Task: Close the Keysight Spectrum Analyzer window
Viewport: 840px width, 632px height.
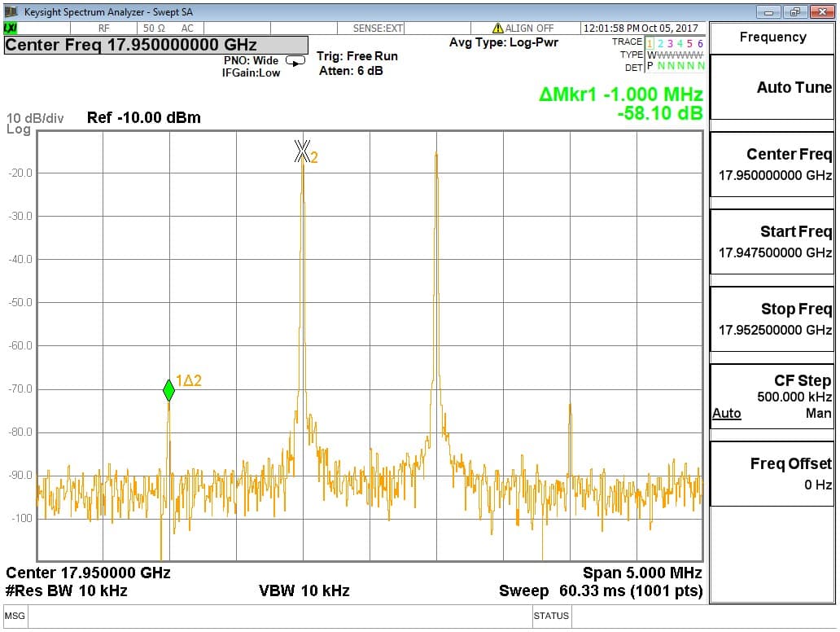Action: pyautogui.click(x=822, y=11)
